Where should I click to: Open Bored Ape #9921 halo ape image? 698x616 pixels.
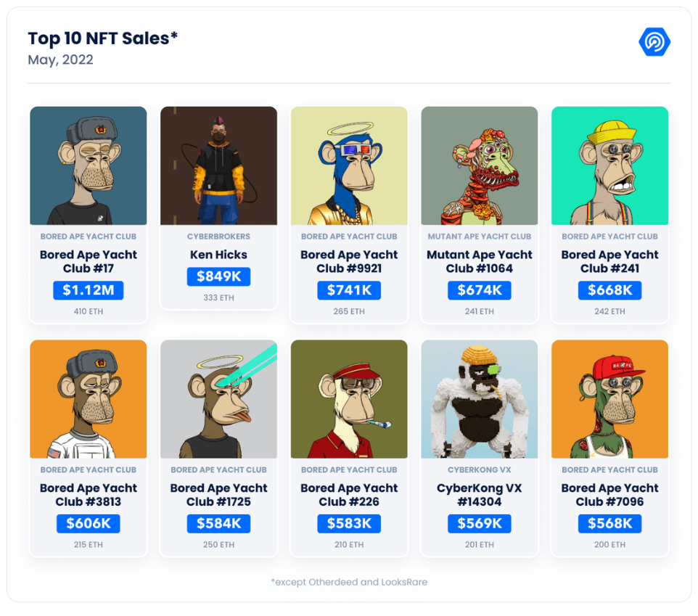tap(349, 165)
